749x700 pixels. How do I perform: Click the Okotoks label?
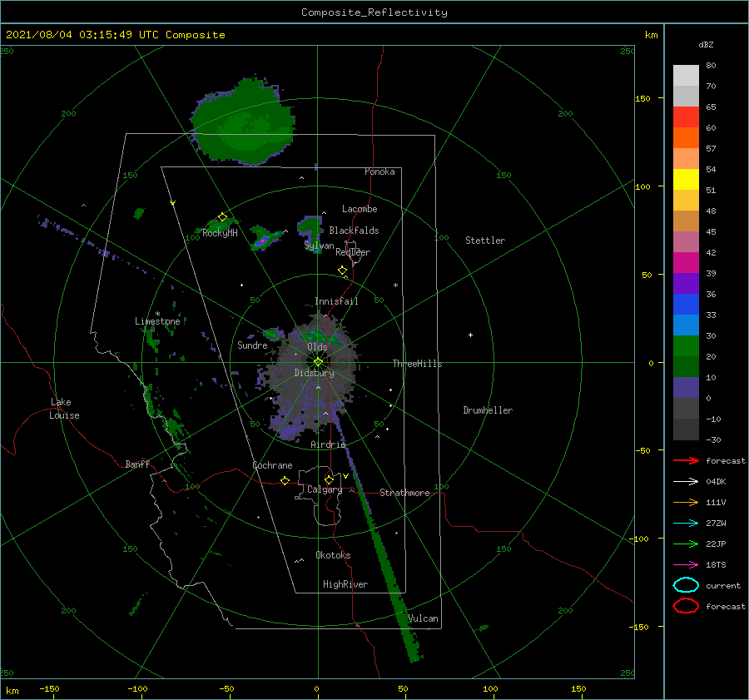333,555
